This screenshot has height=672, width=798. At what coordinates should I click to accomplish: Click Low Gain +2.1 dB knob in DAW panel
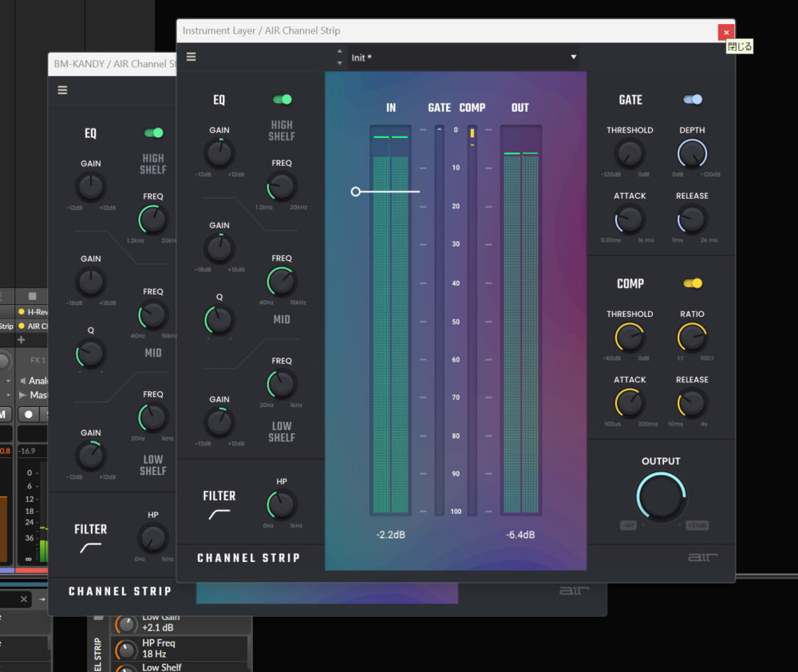click(126, 623)
